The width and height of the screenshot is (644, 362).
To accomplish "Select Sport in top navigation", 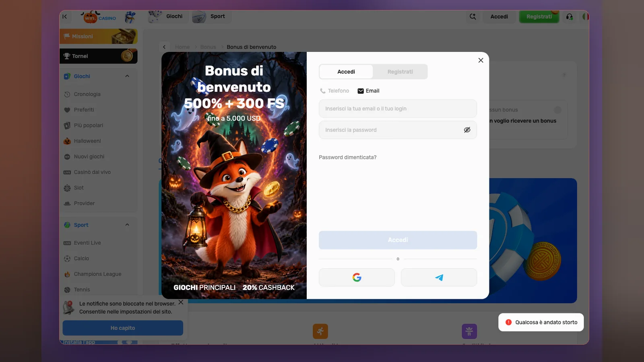I will tap(211, 16).
